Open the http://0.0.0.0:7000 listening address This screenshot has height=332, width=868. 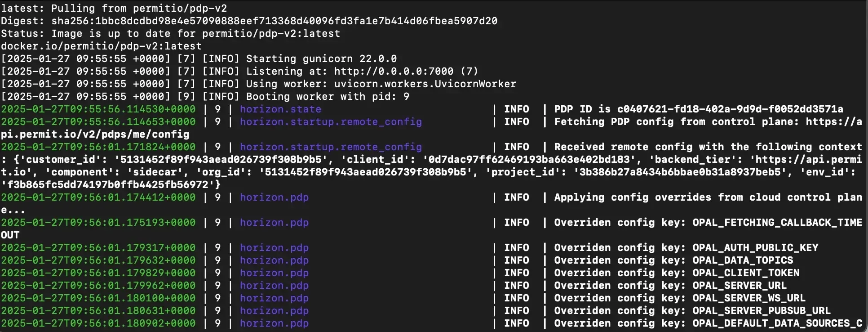(394, 72)
